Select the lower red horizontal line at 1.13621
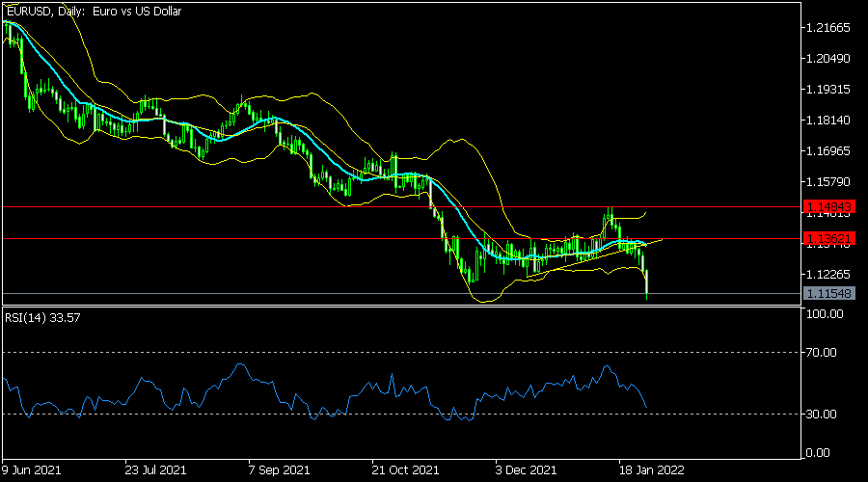 point(401,238)
